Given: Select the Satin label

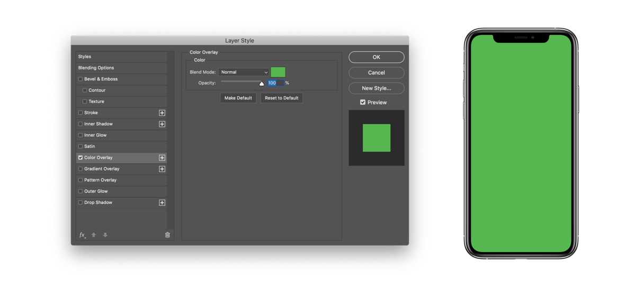Looking at the screenshot, I should [x=90, y=147].
